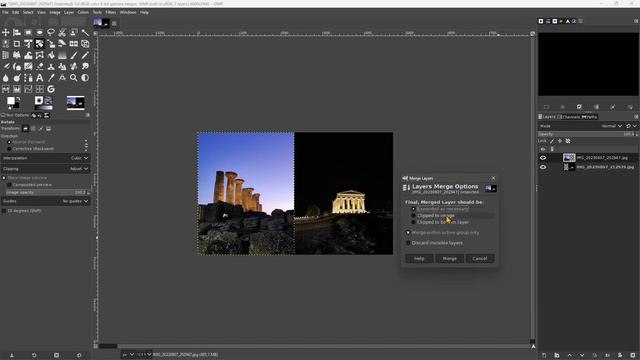This screenshot has height=360, width=640.
Task: Select the Crop tool
Action: 17,44
